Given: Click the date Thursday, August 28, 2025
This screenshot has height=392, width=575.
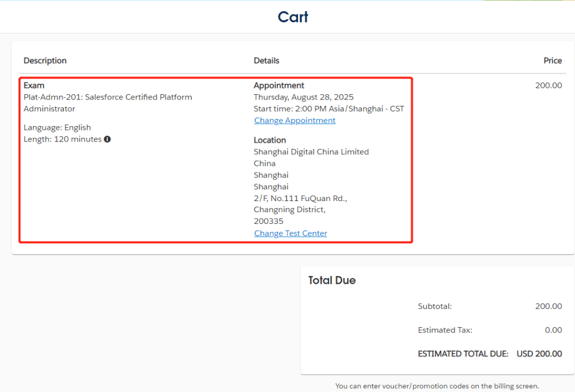Looking at the screenshot, I should (x=303, y=97).
